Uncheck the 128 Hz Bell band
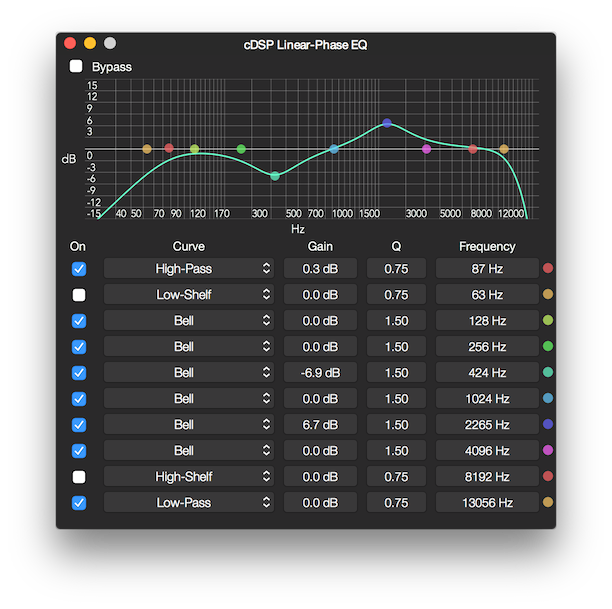The width and height of the screenshot is (612, 609). [x=79, y=321]
